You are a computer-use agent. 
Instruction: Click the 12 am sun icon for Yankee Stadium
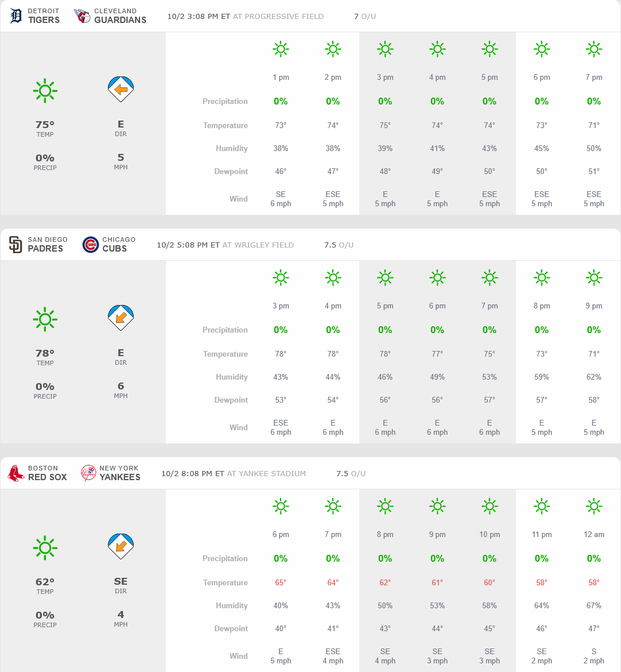point(593,506)
